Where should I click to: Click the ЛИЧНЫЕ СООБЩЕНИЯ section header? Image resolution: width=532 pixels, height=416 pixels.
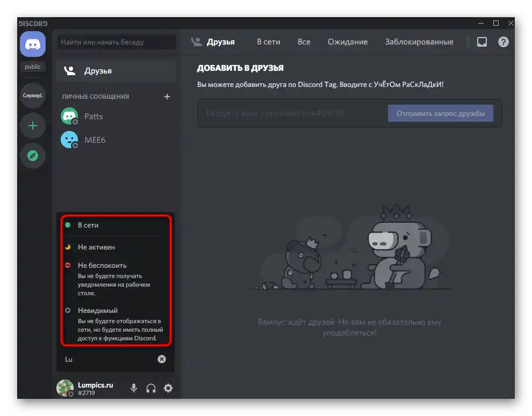click(95, 97)
